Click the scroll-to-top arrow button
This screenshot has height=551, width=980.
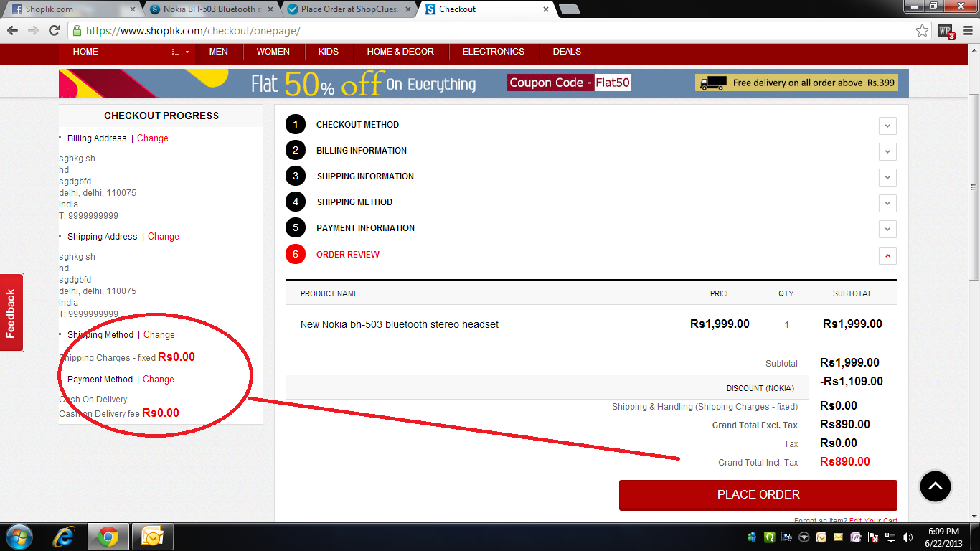[936, 486]
